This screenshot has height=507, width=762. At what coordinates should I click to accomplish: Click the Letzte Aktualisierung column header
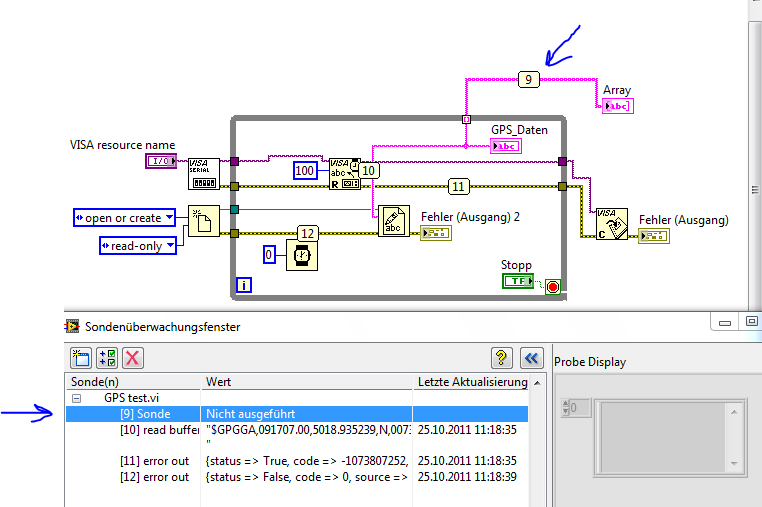pos(472,382)
